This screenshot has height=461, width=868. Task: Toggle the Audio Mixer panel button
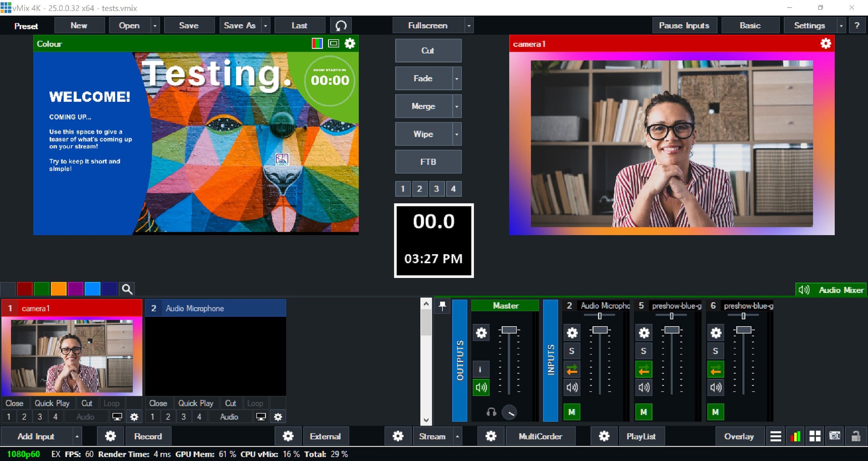831,290
